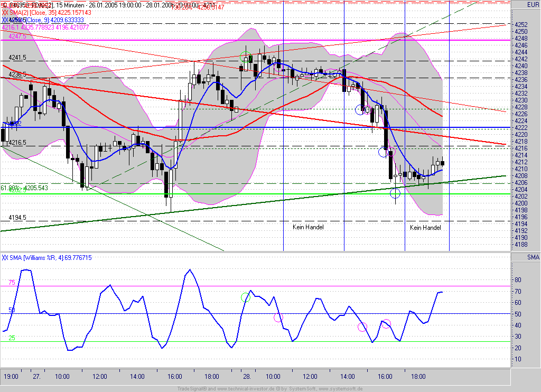Click the 10:00 time label following 28.
This screenshot has height=392, width=541.
273,377
